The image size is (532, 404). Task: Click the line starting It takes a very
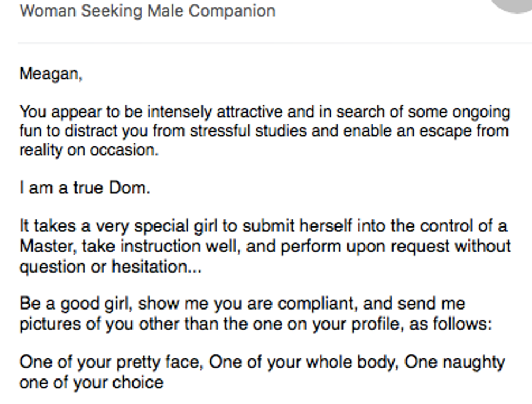[x=263, y=225]
